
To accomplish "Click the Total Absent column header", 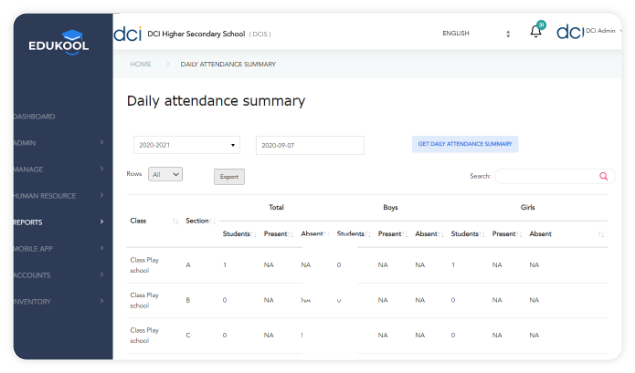I will tap(312, 234).
